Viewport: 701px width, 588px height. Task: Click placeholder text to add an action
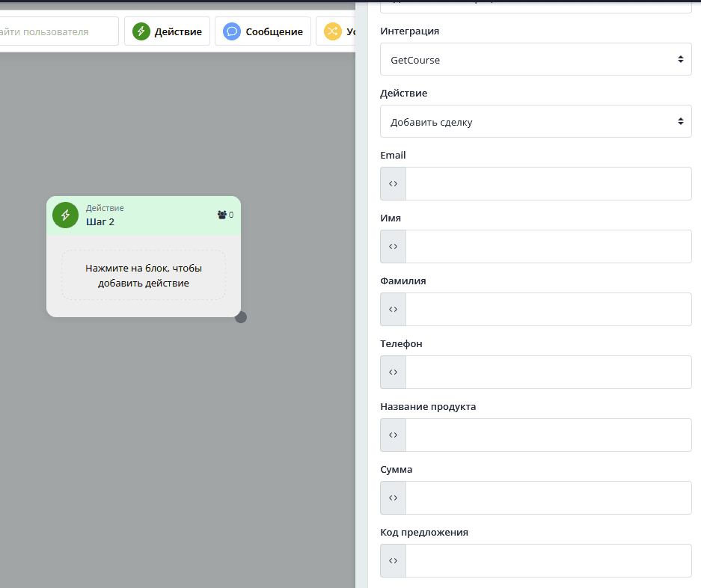(x=144, y=275)
